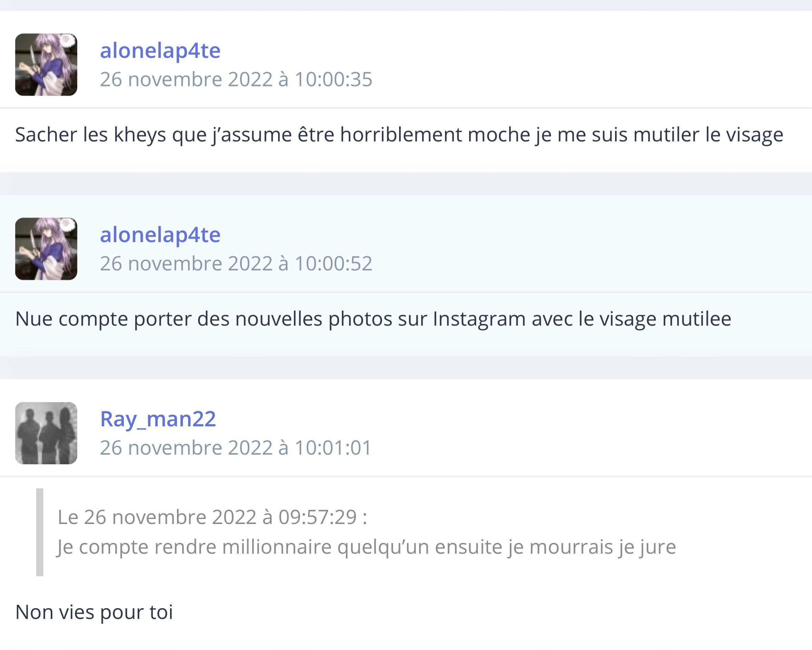Viewport: 812px width, 650px height.
Task: Visit the Ray_man22 username link
Action: pos(158,419)
